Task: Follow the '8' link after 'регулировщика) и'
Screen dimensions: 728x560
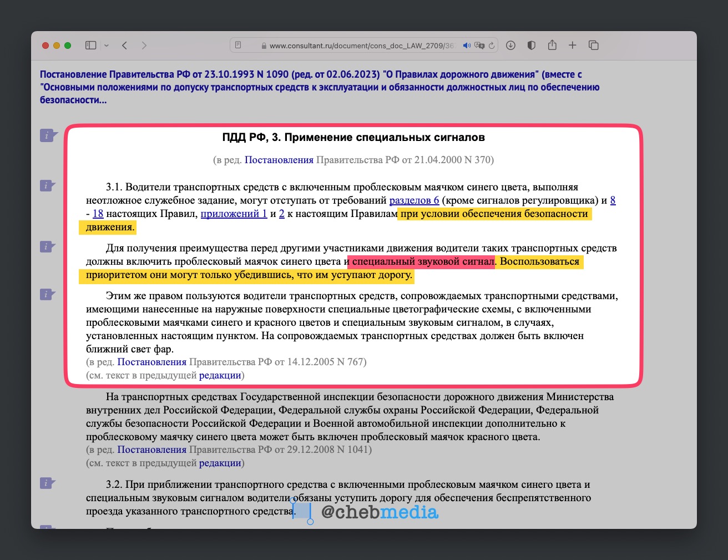Action: [613, 200]
